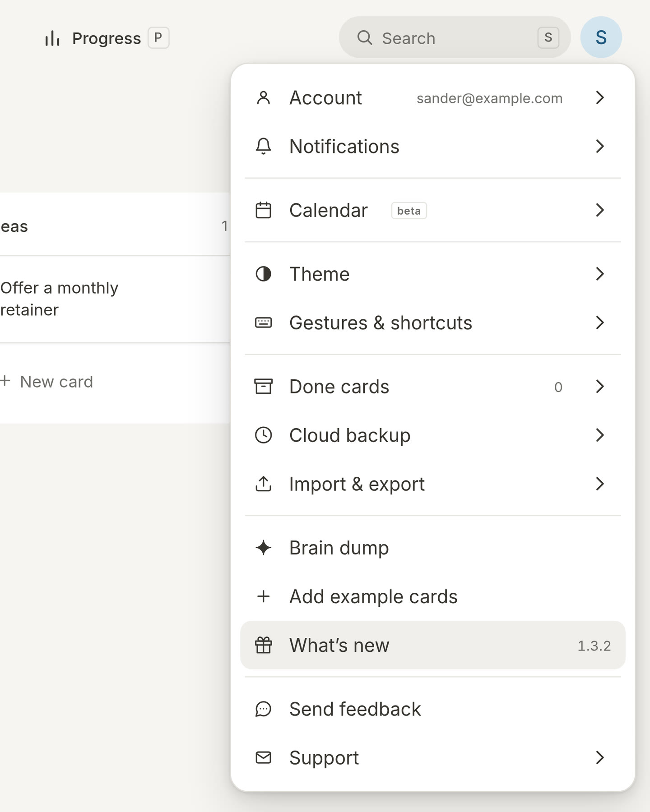Click the envelope icon for Support
Image resolution: width=650 pixels, height=812 pixels.
click(x=263, y=757)
